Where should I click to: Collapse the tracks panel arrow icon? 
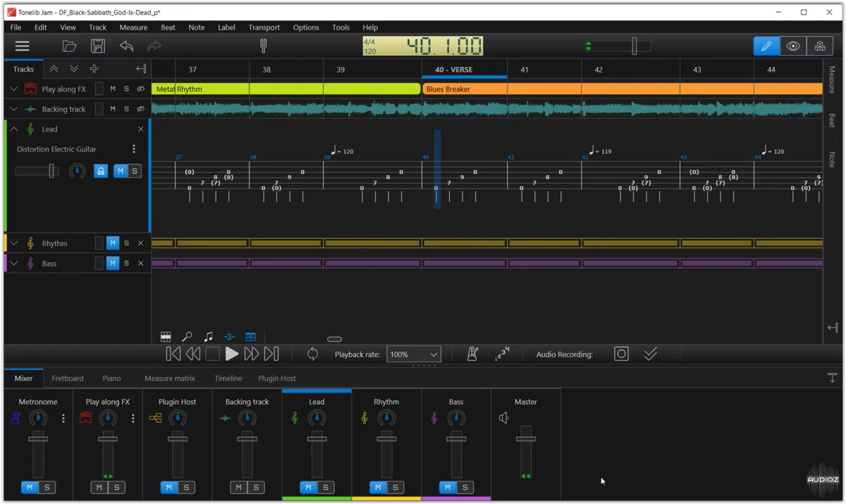(x=141, y=69)
